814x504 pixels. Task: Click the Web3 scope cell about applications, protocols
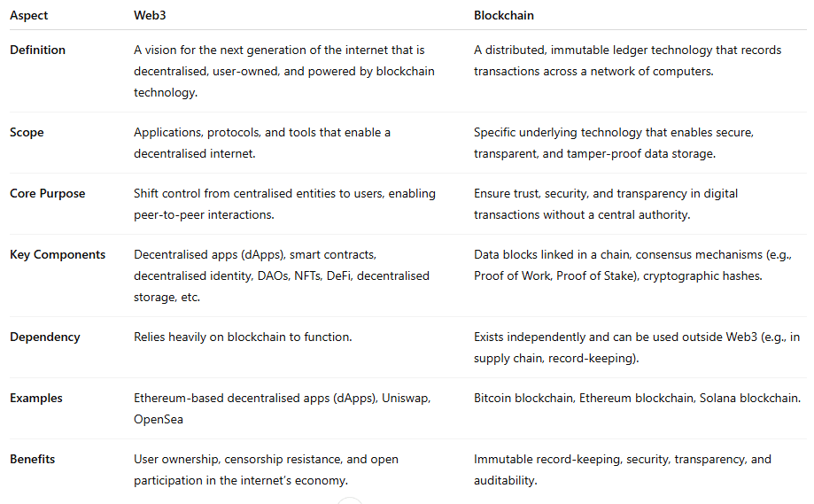tap(262, 143)
